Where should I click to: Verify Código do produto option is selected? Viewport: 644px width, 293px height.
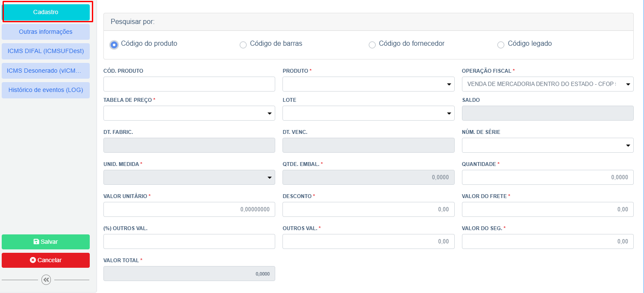114,44
